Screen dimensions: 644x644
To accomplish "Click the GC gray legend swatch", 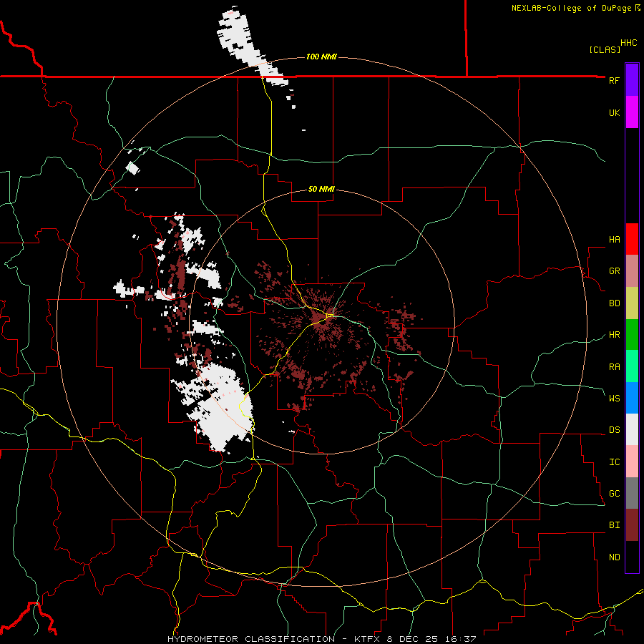I will [632, 493].
